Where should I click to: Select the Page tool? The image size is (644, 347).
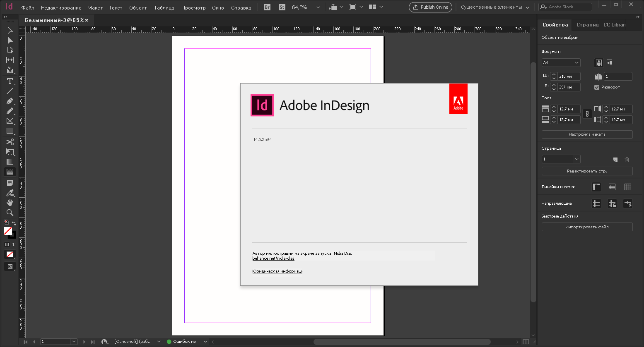pos(10,50)
